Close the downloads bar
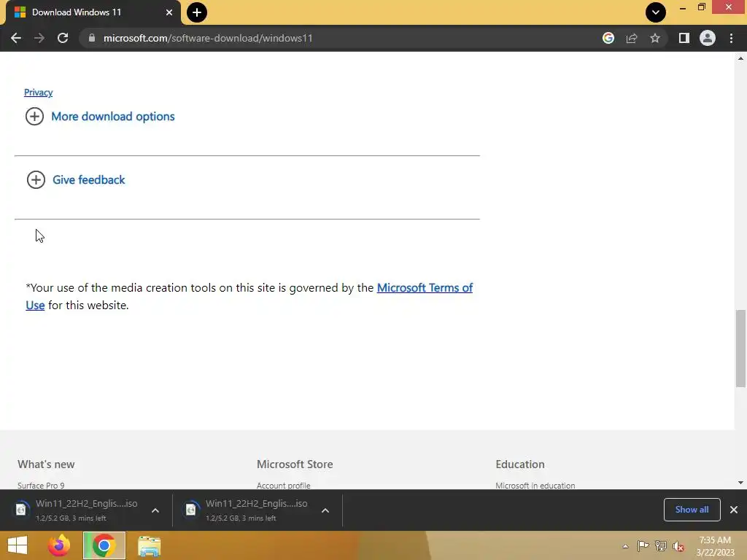This screenshot has width=747, height=560. tap(734, 510)
